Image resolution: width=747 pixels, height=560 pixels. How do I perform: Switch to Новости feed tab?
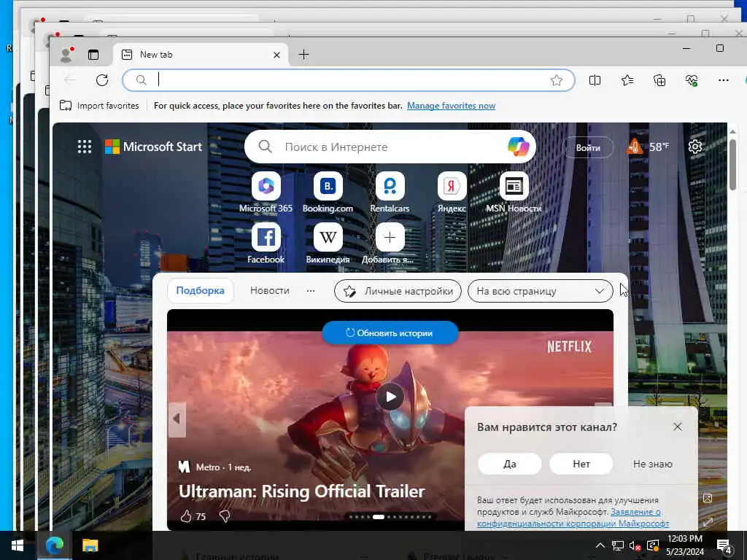pos(270,290)
